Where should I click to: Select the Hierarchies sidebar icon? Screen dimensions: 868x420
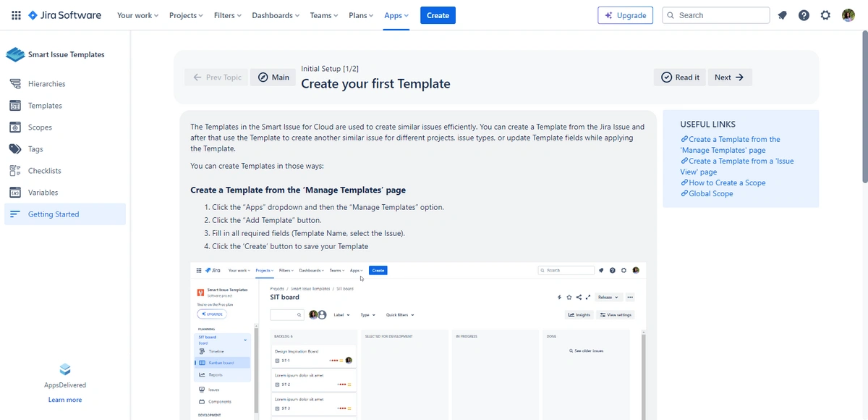15,84
